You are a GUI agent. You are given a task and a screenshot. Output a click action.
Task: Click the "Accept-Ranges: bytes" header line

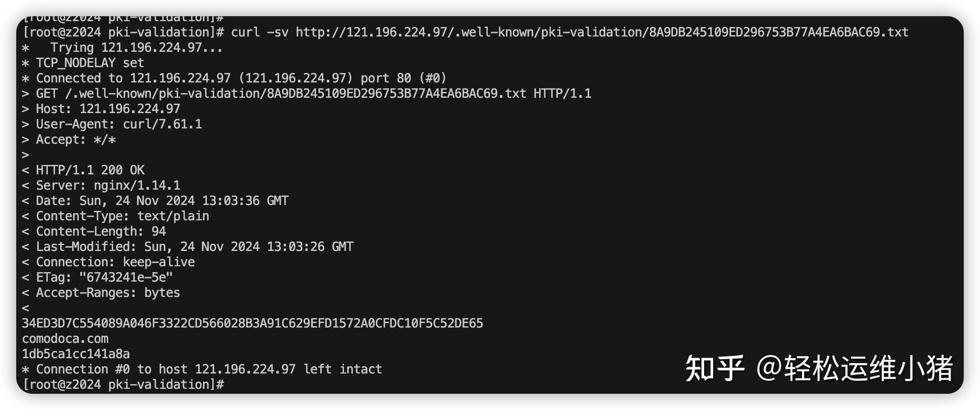(108, 293)
